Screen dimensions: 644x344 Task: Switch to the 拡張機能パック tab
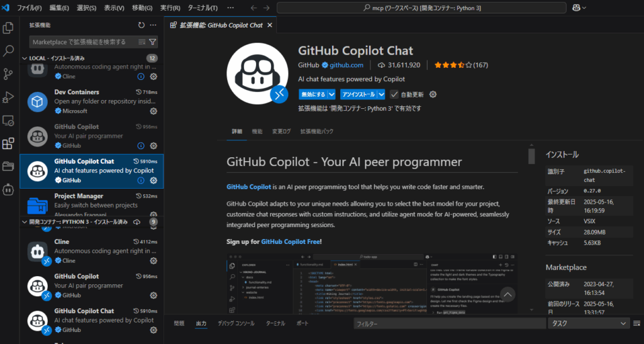click(317, 131)
